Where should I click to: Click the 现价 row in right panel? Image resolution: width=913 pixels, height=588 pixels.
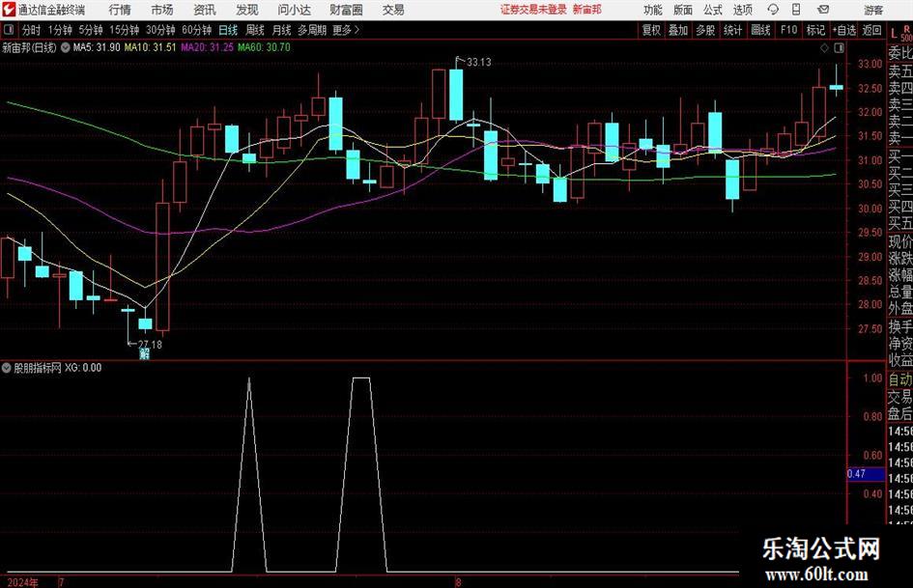click(900, 241)
